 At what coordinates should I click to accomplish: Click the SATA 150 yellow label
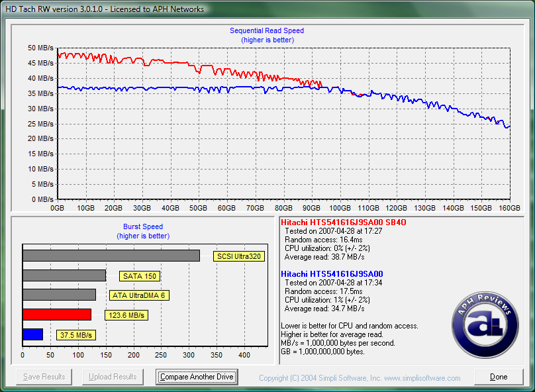coord(140,276)
